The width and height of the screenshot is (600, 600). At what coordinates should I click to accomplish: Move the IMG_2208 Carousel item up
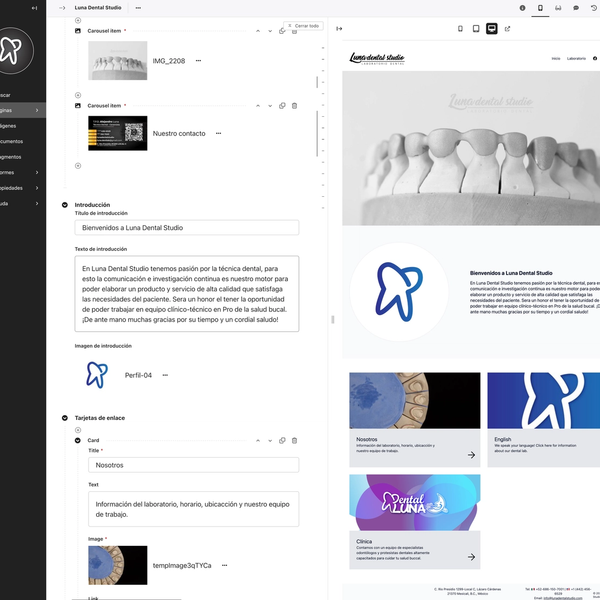pos(258,31)
